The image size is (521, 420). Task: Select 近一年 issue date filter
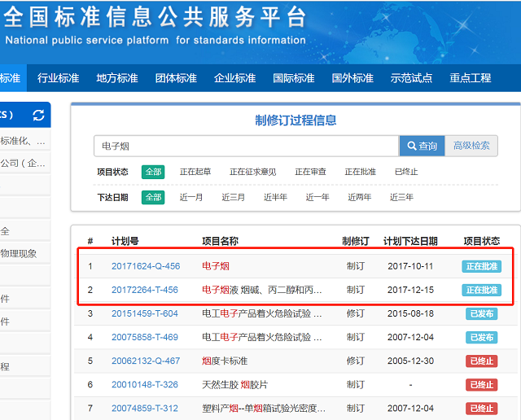click(x=317, y=197)
